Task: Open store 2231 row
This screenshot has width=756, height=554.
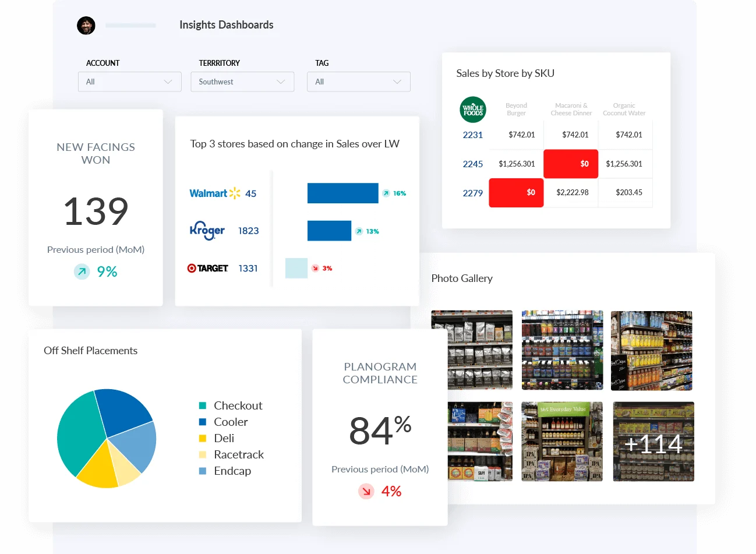Action: (x=473, y=135)
